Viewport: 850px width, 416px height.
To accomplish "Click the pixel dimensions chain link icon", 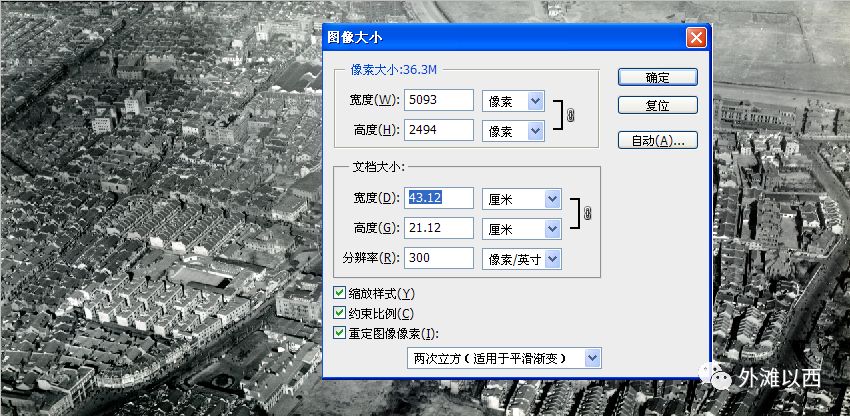I will pos(570,115).
